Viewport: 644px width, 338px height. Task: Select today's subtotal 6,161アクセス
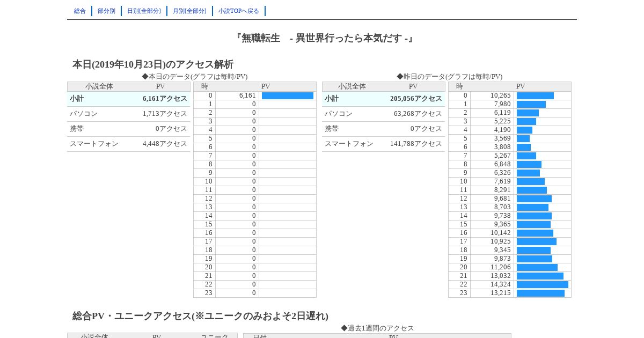pyautogui.click(x=165, y=99)
